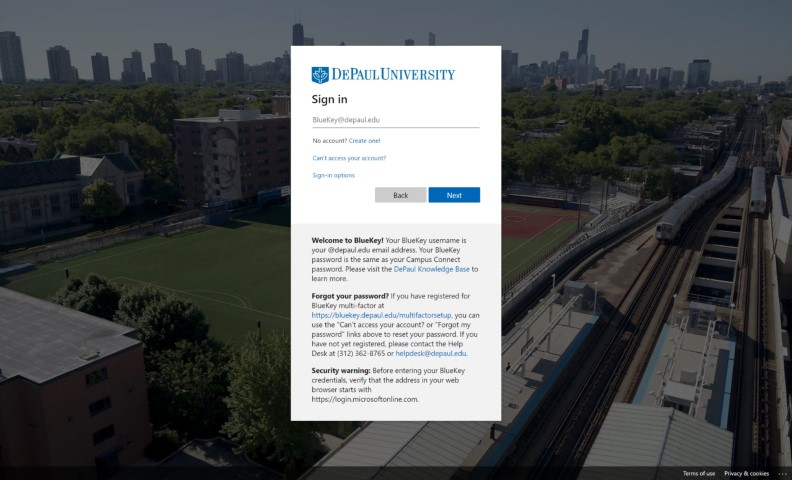Click the 'Forgot your password?' bold text
The width and height of the screenshot is (792, 480).
pyautogui.click(x=350, y=296)
